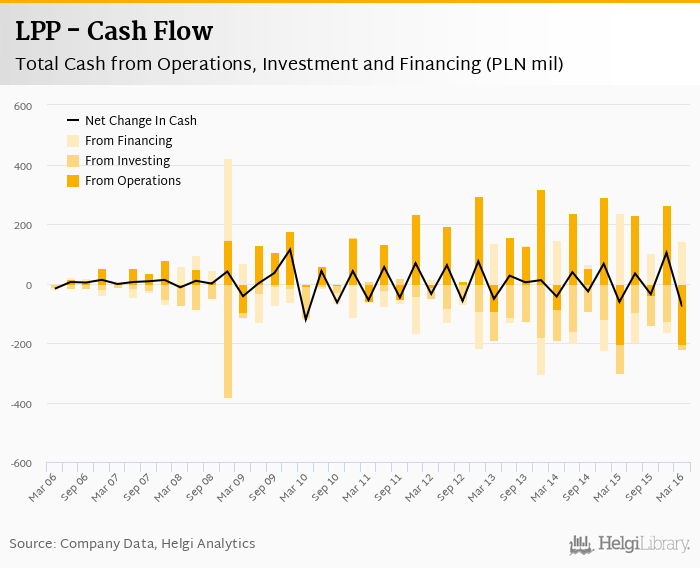
Task: Toggle the Net Change In Cash legend label
Action: [x=141, y=121]
